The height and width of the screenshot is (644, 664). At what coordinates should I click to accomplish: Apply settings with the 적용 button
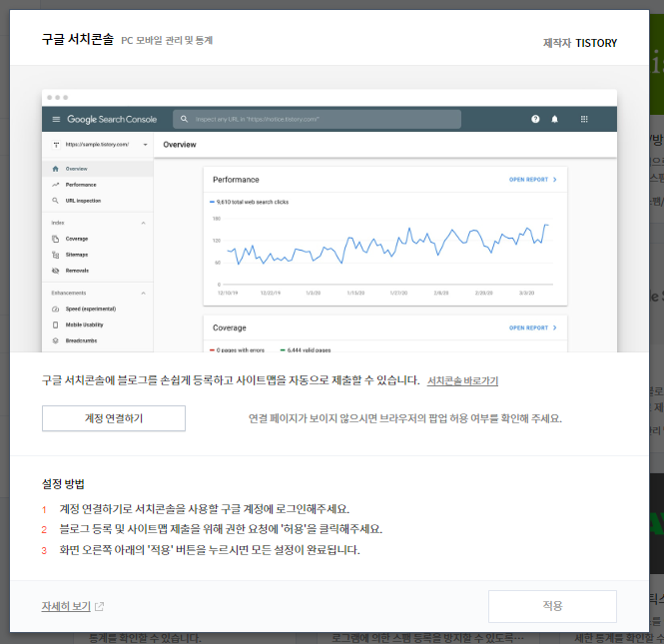(552, 606)
